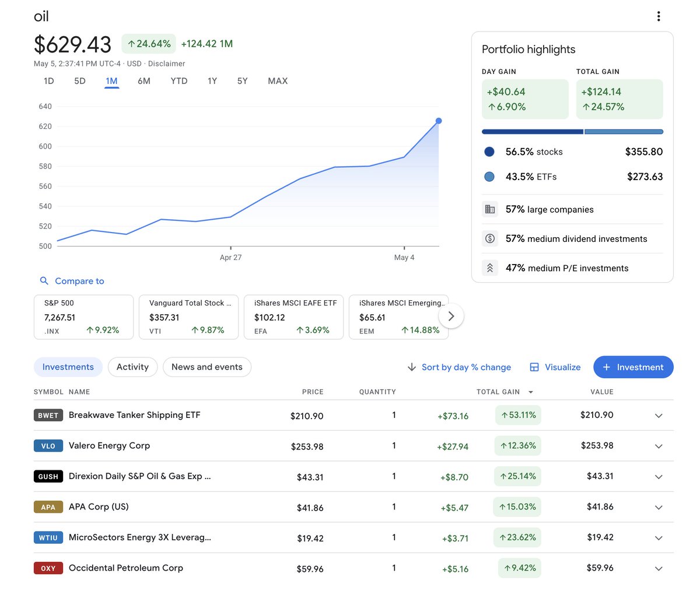Show next comparison cards with arrow
700x598 pixels.
451,316
